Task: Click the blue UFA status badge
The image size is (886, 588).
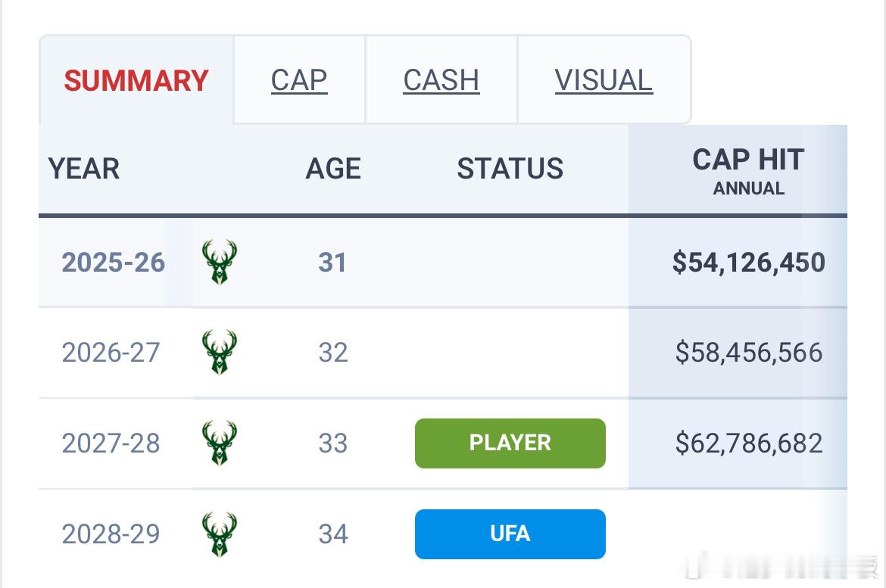Action: click(510, 534)
